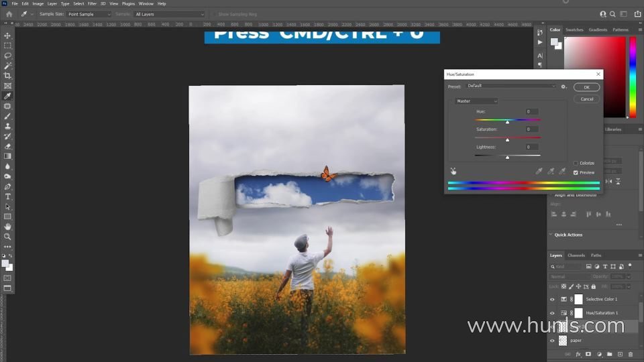
Task: Toggle filter for adjustment layers
Action: tap(597, 266)
